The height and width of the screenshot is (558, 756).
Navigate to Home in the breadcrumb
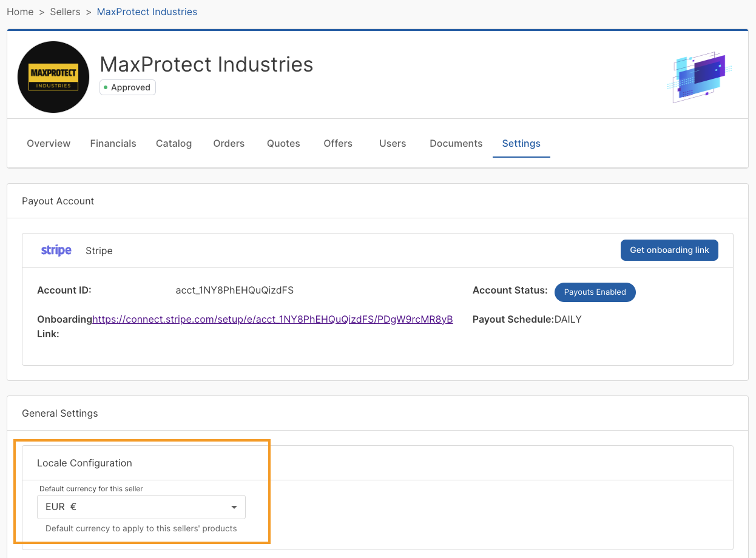[x=20, y=12]
